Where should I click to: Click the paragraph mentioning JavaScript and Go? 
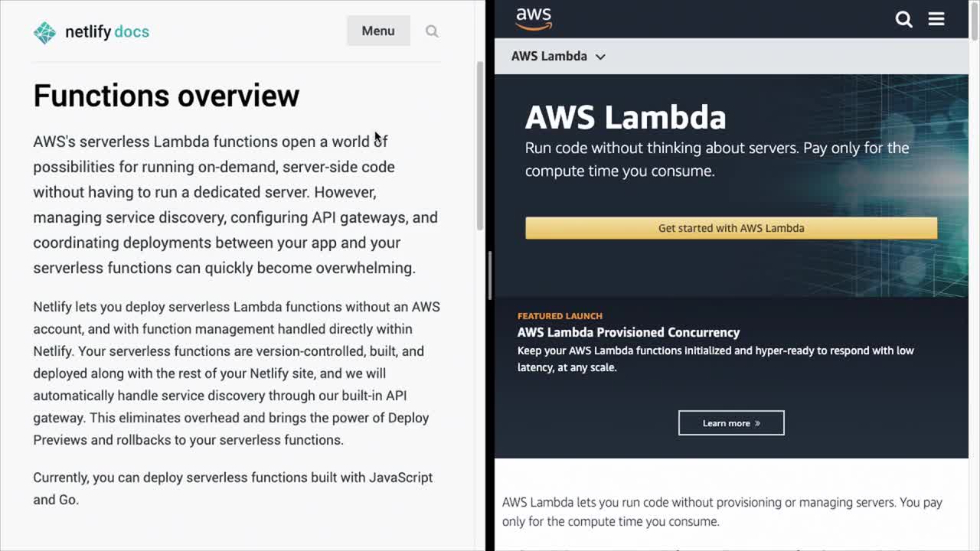point(233,488)
